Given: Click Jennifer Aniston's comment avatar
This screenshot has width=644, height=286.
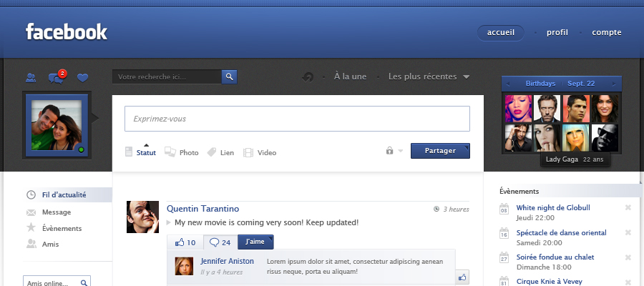Looking at the screenshot, I should [x=184, y=266].
